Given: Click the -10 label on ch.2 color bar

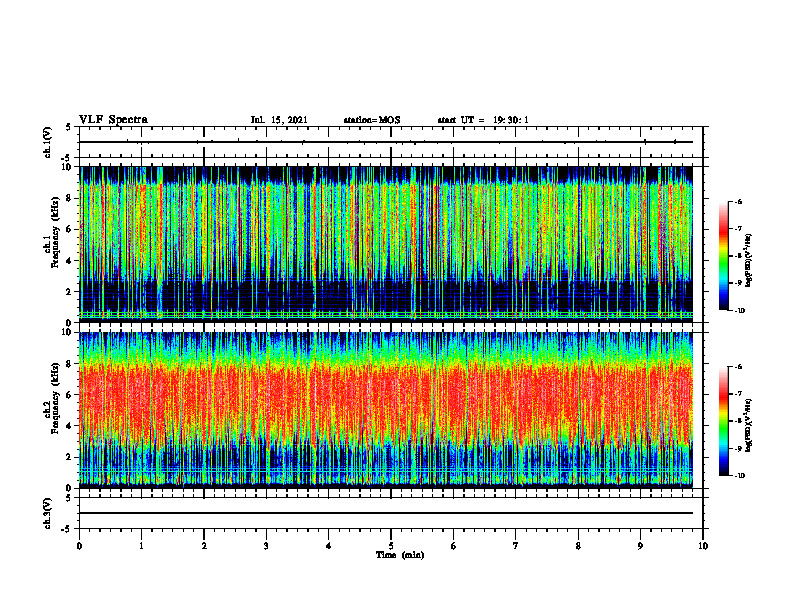Looking at the screenshot, I should pos(740,476).
